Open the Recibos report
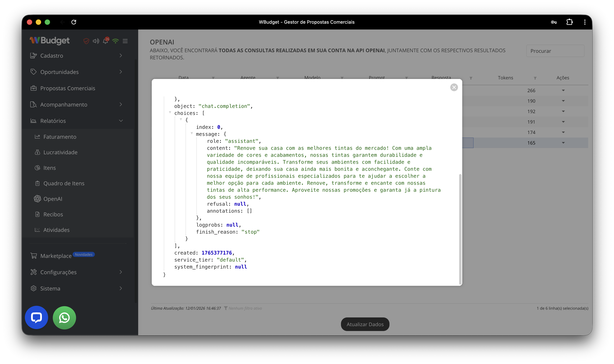This screenshot has width=614, height=364. coord(53,214)
